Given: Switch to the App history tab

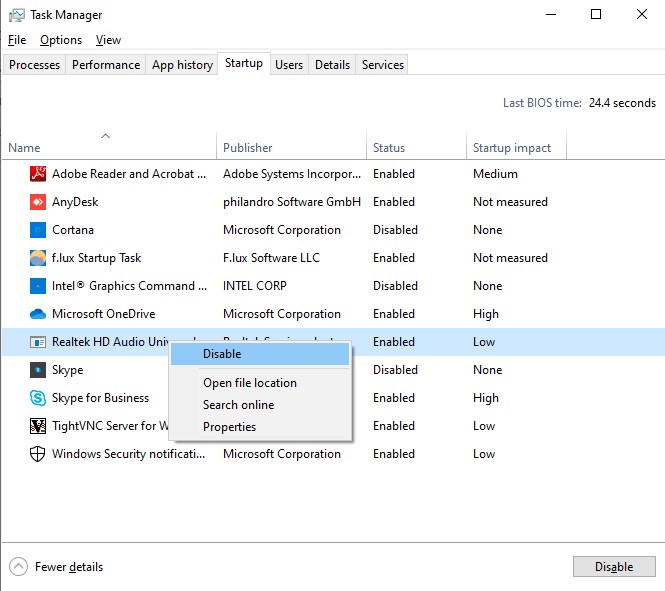Looking at the screenshot, I should (182, 64).
